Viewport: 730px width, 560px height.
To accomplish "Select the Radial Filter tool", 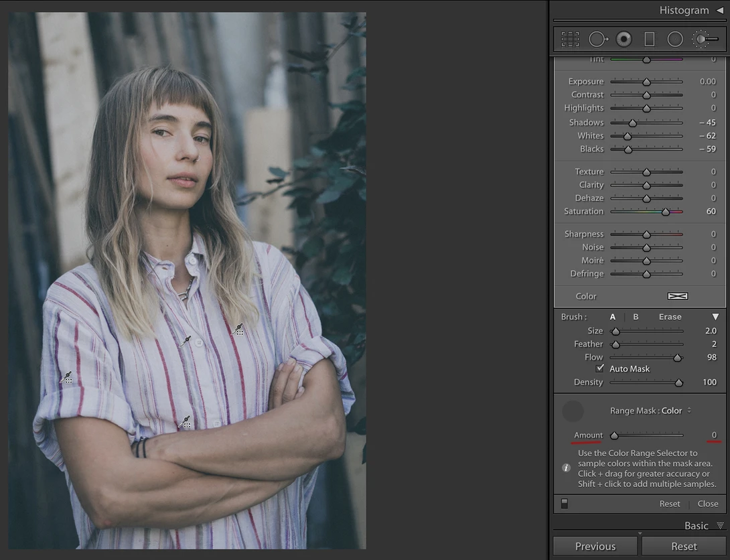I will 675,39.
